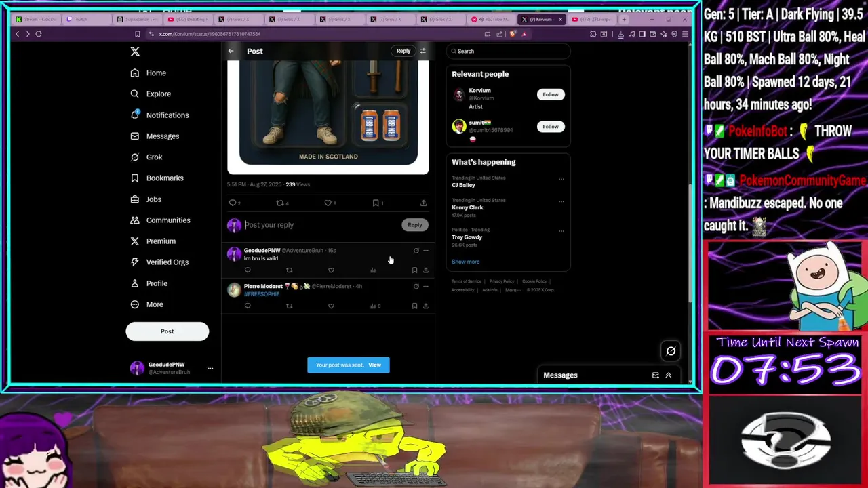Open Verified Orgs in sidebar
868x488 pixels.
click(x=159, y=262)
